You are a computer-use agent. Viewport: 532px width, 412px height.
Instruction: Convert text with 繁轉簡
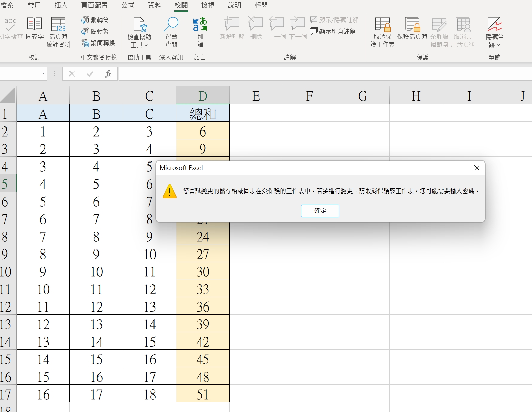point(95,20)
